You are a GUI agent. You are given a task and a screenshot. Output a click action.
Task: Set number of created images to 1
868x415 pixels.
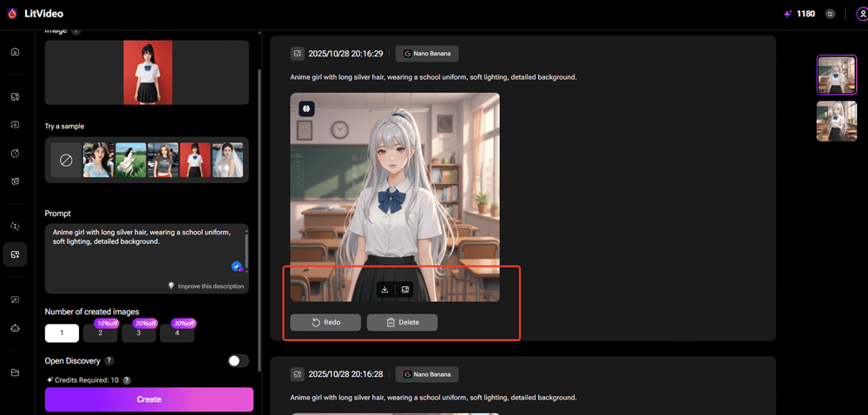pyautogui.click(x=62, y=333)
